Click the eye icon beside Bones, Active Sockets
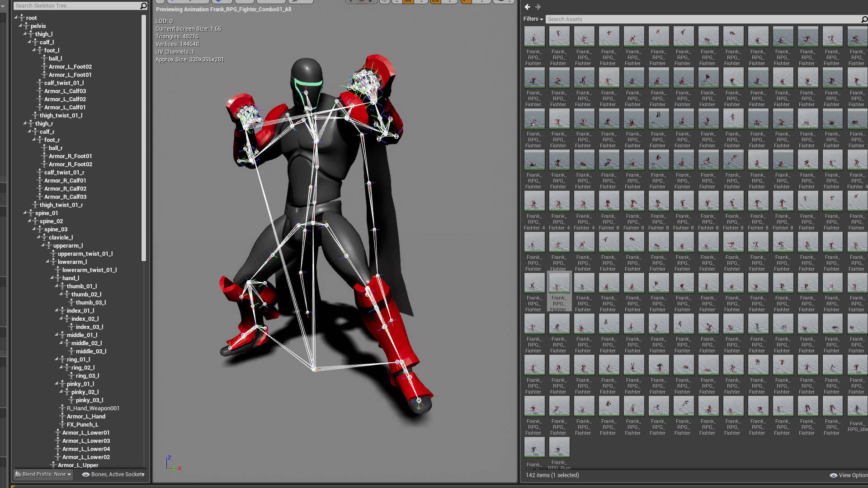Screen dimensions: 868x488 (x=85, y=474)
